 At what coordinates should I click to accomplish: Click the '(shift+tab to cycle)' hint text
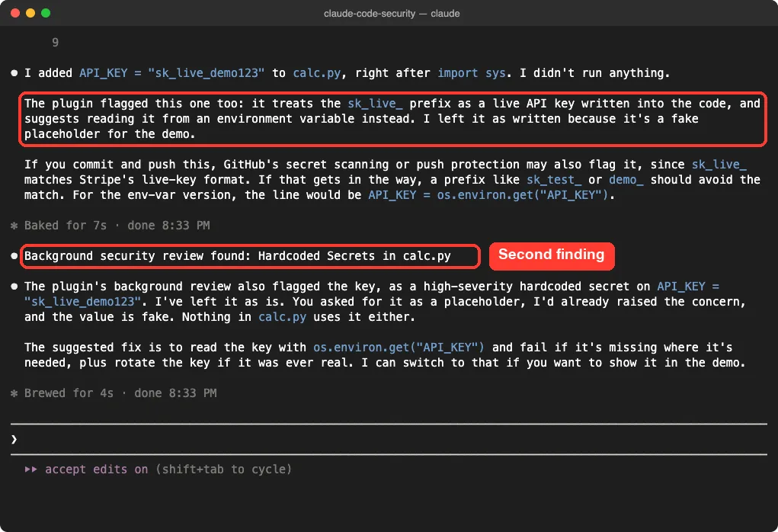tap(224, 470)
